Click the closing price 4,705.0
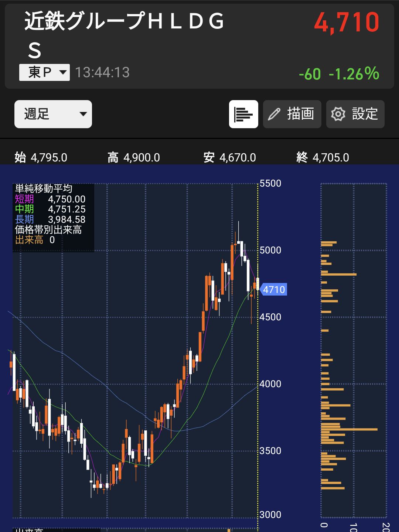This screenshot has height=532, width=399. (331, 158)
